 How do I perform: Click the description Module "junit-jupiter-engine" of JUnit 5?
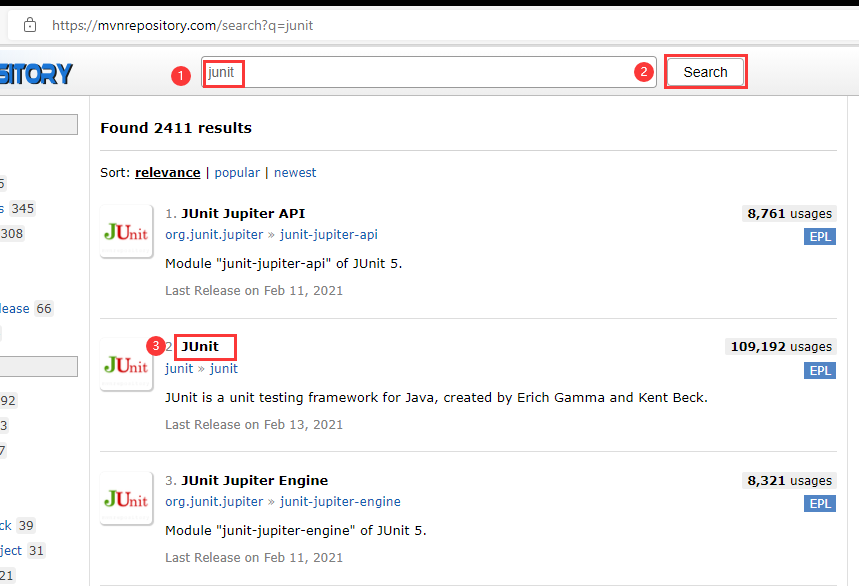click(x=296, y=531)
